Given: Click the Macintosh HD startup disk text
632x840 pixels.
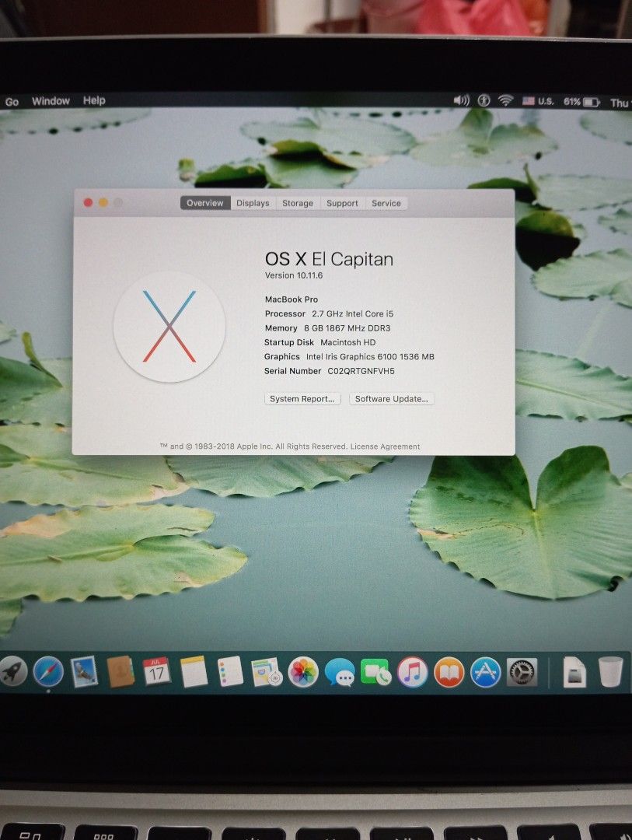Looking at the screenshot, I should click(348, 342).
